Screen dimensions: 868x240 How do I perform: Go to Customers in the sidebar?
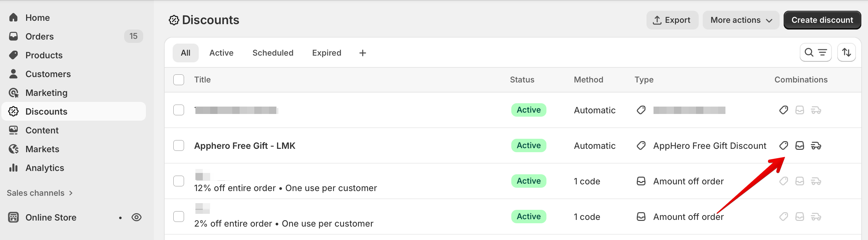tap(48, 74)
